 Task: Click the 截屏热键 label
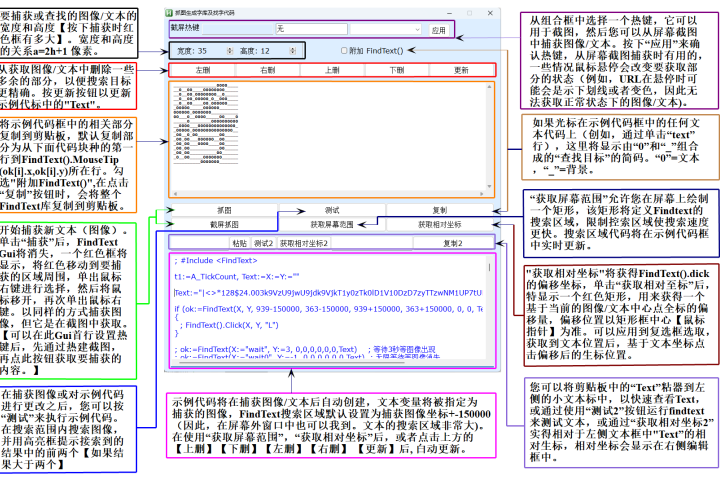tap(185, 28)
